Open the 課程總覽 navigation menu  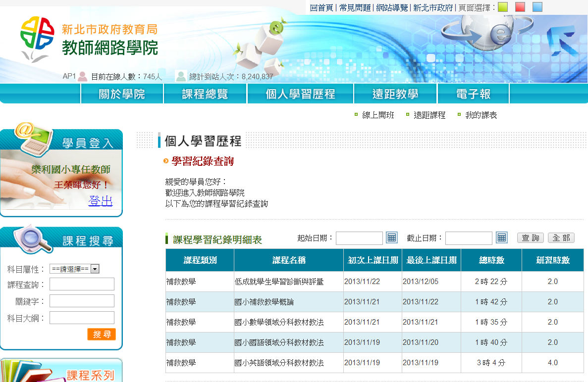point(205,94)
